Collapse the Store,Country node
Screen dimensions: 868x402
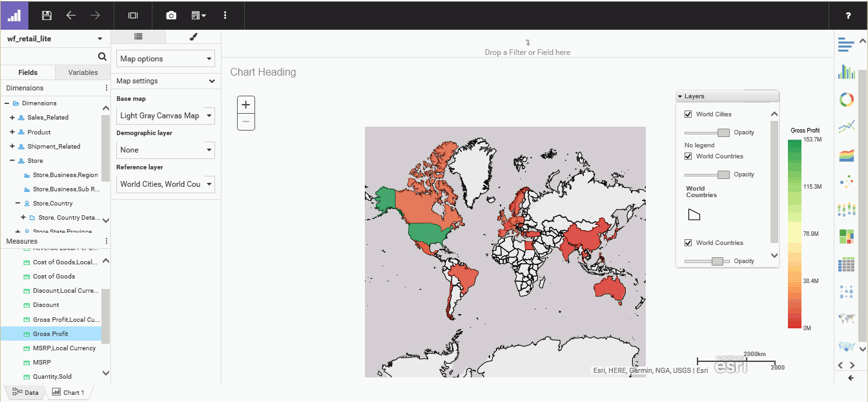(17, 204)
